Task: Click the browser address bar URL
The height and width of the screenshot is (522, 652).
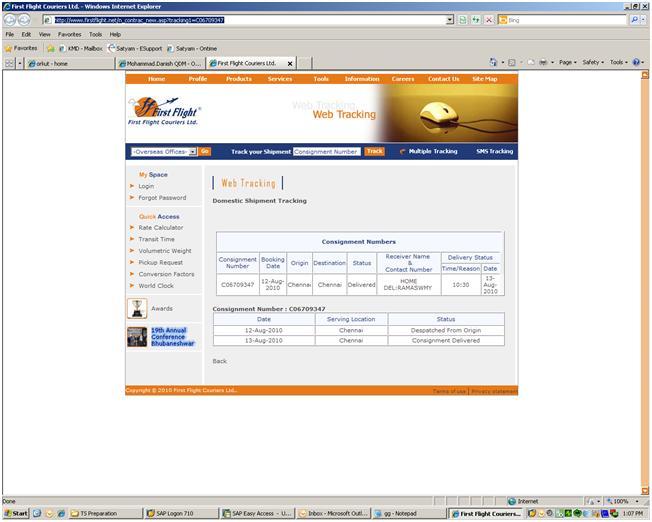Action: (x=245, y=20)
